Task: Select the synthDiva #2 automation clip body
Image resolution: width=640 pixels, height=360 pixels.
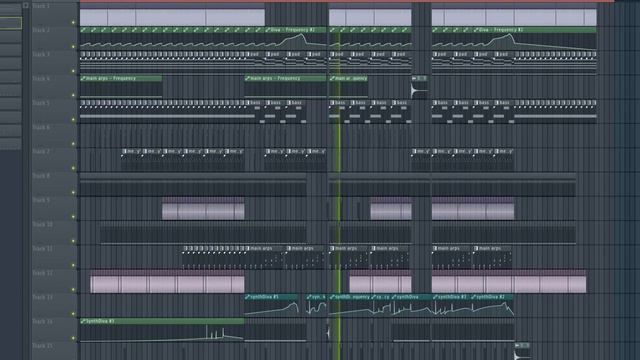Action: [x=493, y=305]
